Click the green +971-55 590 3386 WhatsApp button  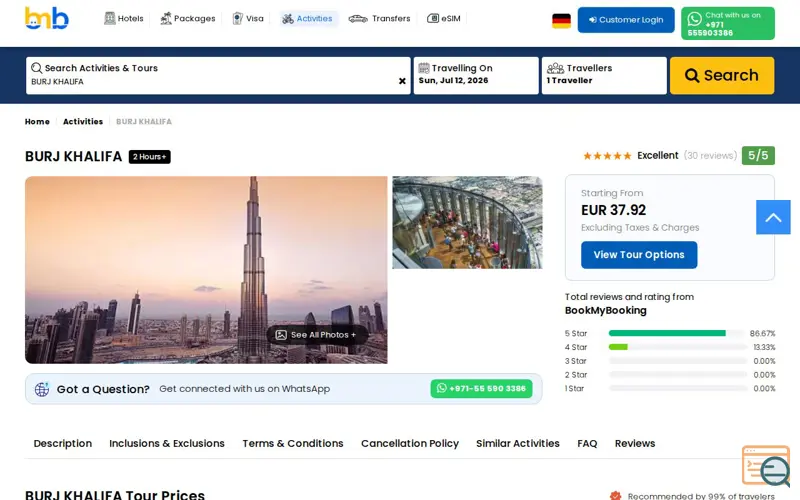click(481, 388)
